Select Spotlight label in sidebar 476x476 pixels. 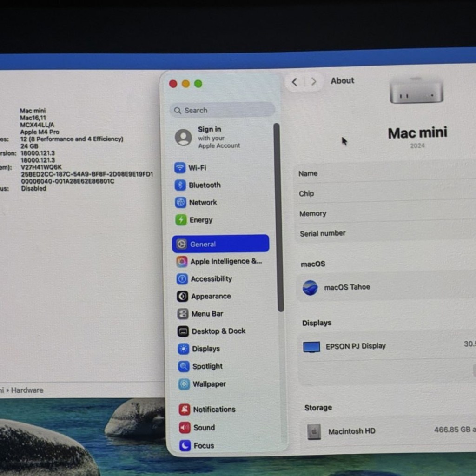(x=207, y=366)
